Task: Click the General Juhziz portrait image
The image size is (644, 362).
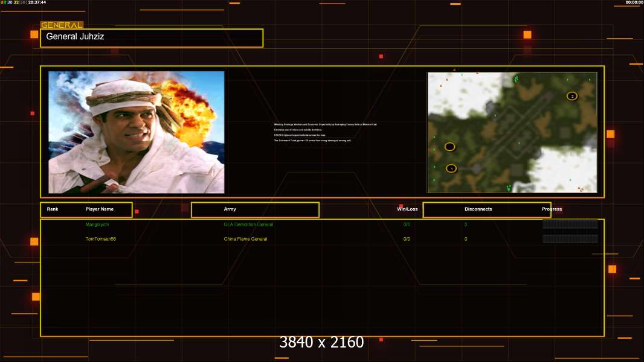Action: (137, 132)
